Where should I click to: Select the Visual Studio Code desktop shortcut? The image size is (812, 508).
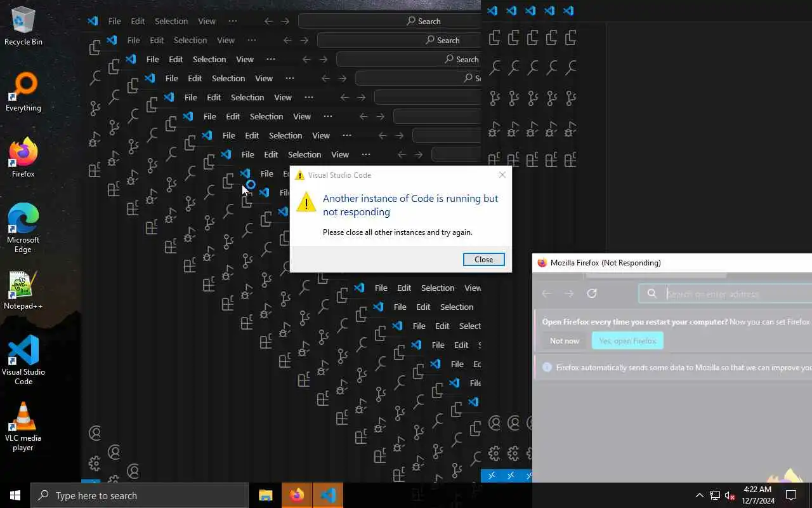point(23,360)
